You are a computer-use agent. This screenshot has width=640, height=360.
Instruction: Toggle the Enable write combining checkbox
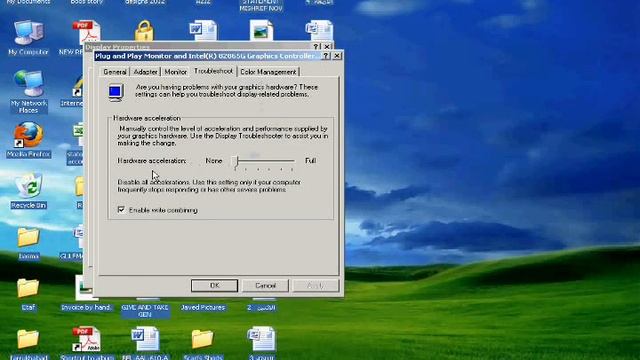(x=121, y=210)
